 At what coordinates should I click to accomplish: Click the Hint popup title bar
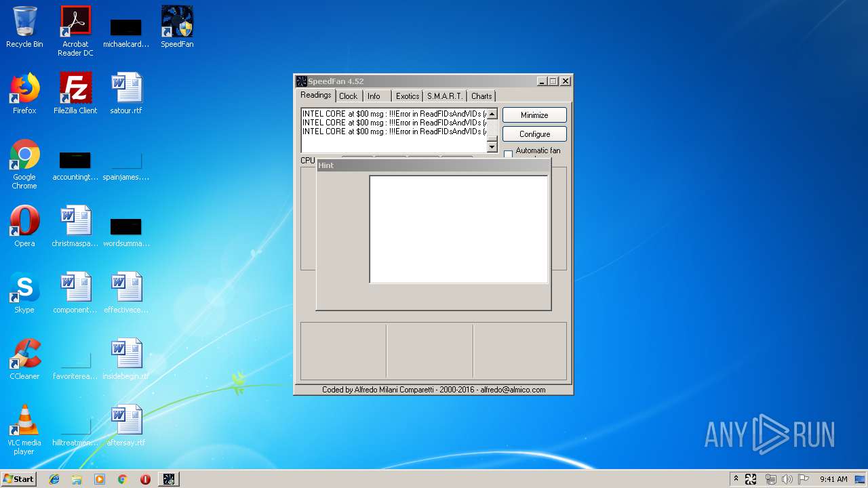click(433, 165)
